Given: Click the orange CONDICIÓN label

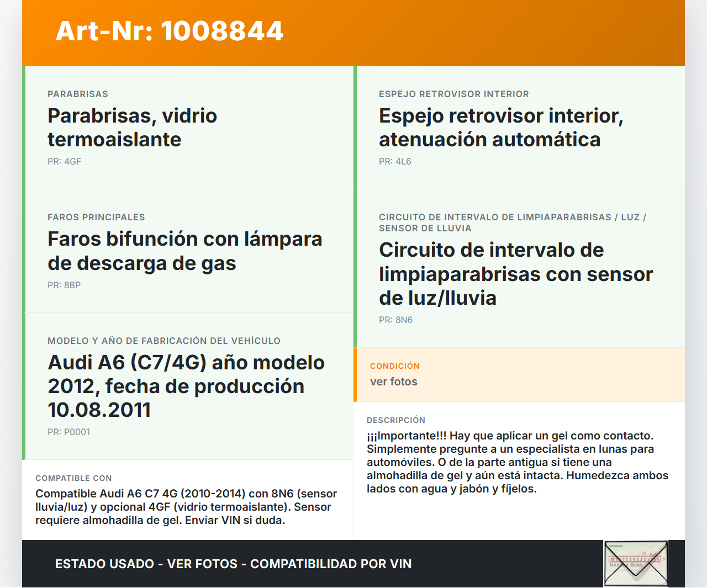Looking at the screenshot, I should [x=394, y=366].
